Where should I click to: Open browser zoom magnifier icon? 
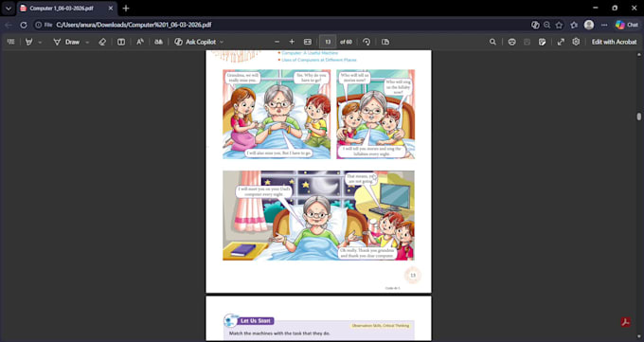click(x=546, y=25)
